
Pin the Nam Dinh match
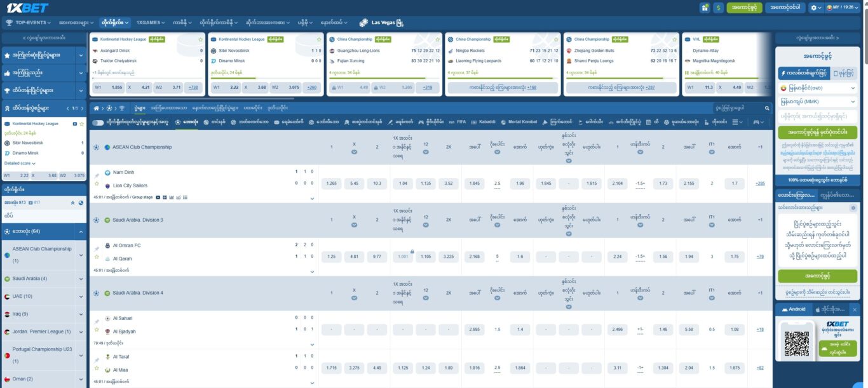coord(97,175)
